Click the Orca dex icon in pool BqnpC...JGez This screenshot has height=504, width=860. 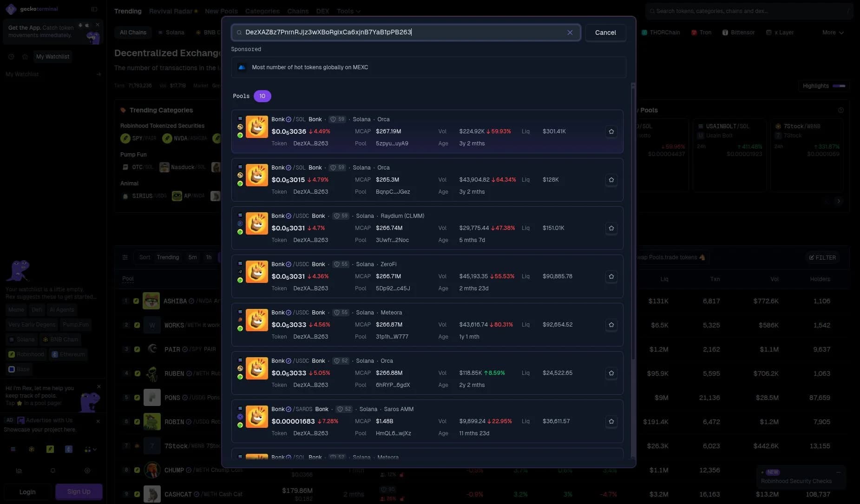240,175
